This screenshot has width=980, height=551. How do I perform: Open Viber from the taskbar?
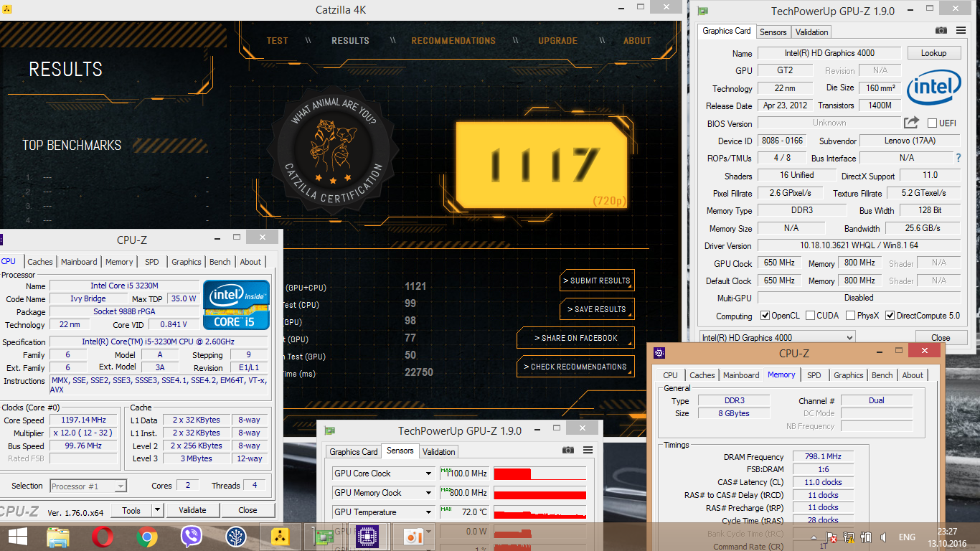(192, 537)
